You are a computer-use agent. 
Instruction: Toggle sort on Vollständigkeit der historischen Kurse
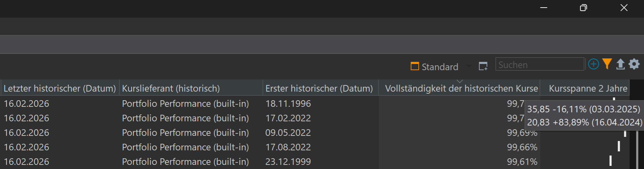[461, 88]
